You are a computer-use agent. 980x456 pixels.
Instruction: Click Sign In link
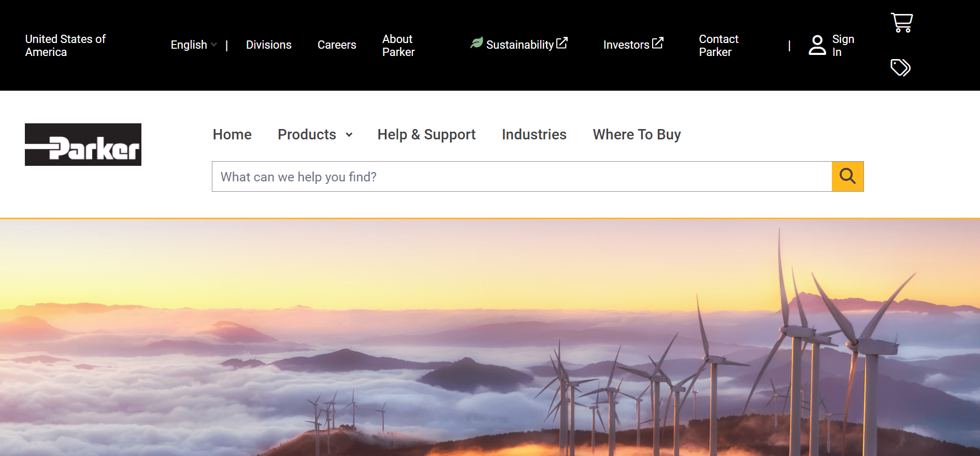(843, 46)
